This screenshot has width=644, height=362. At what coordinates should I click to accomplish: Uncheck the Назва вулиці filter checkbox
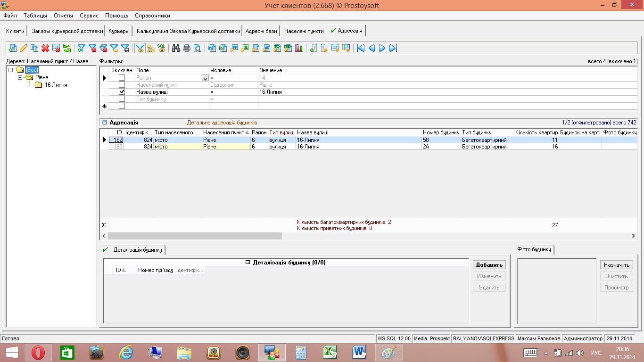tap(122, 92)
